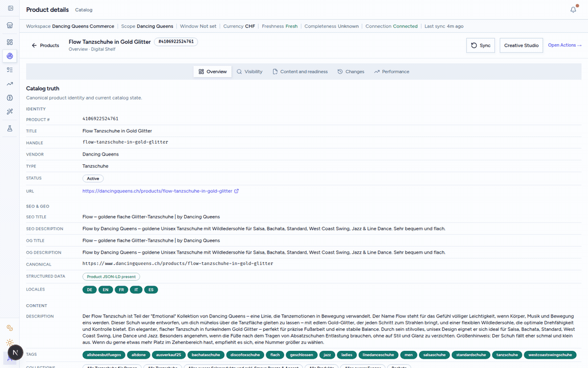Viewport: 588px width, 368px height.
Task: Open the globe icon in sidebar
Action: (x=10, y=98)
